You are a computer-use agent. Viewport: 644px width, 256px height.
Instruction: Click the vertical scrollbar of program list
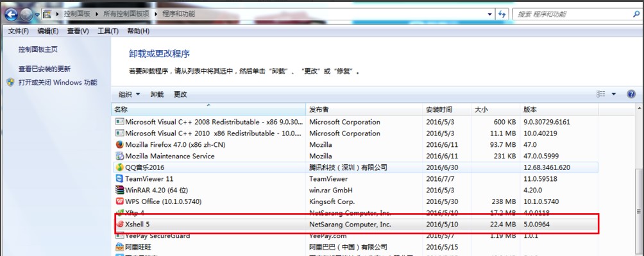pos(640,212)
